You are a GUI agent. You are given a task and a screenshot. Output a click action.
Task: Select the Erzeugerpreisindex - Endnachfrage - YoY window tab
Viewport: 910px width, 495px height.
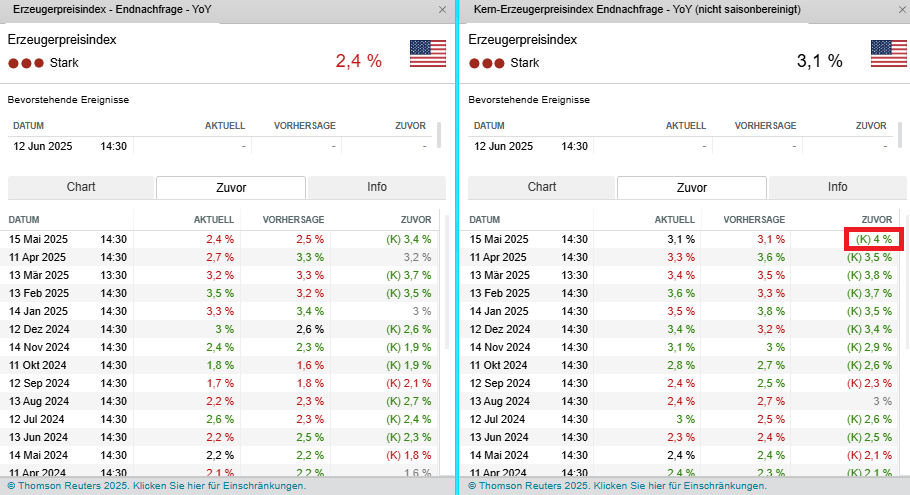[112, 10]
